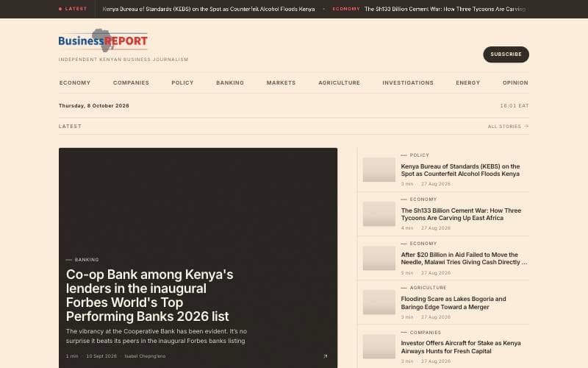Open the All Stories link
This screenshot has width=588, height=368.
pyautogui.click(x=508, y=127)
